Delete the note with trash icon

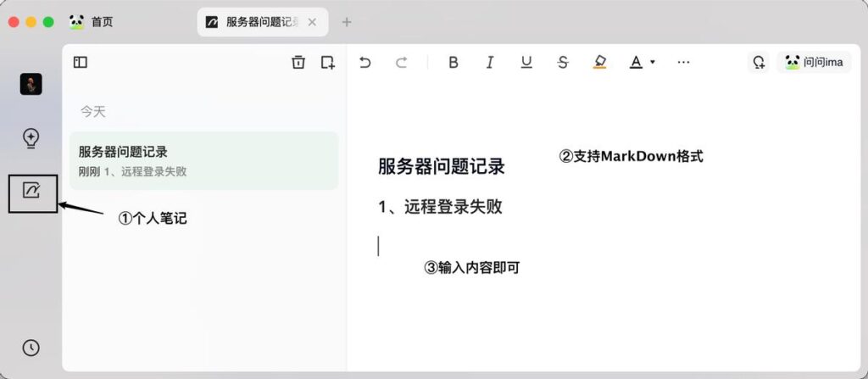coord(298,62)
